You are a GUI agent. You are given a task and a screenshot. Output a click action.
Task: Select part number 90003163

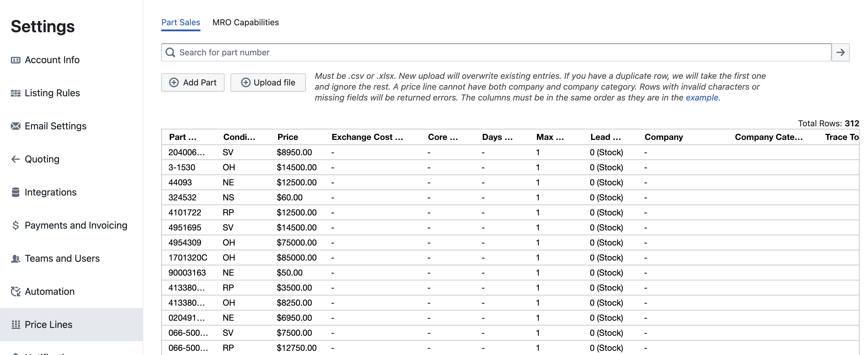pyautogui.click(x=187, y=273)
